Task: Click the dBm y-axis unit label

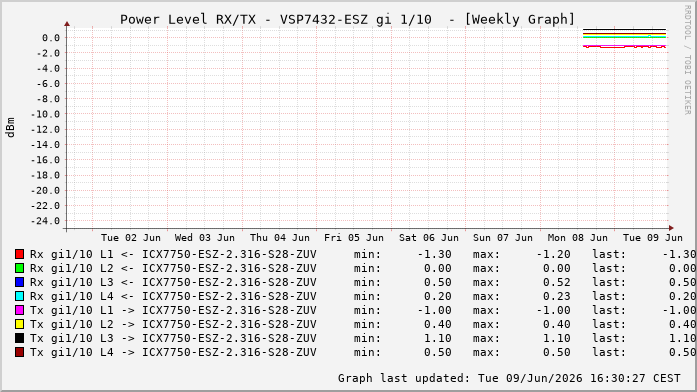Action: coord(10,128)
